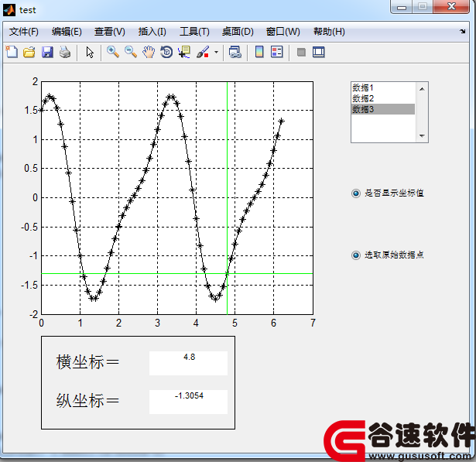The height and width of the screenshot is (462, 476).
Task: Click the New Figure icon
Action: 12,52
